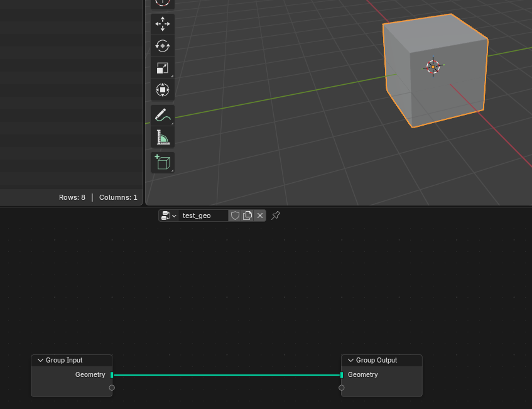Select the Transform tool
The width and height of the screenshot is (532, 409).
click(x=163, y=90)
